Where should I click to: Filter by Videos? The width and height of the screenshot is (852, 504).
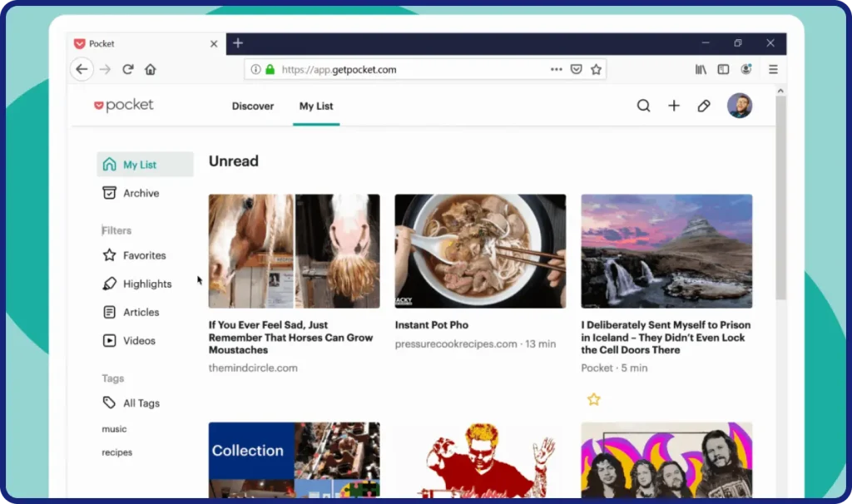[x=129, y=340]
